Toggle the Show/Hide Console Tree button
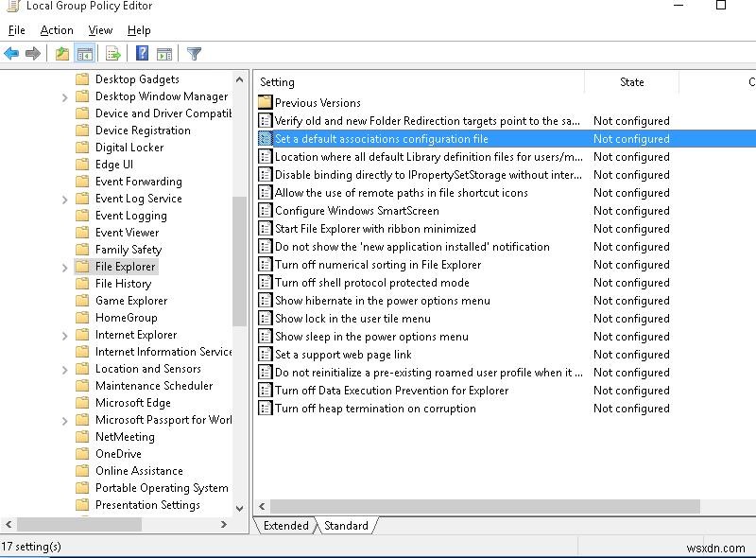Image resolution: width=756 pixels, height=558 pixels. [84, 54]
